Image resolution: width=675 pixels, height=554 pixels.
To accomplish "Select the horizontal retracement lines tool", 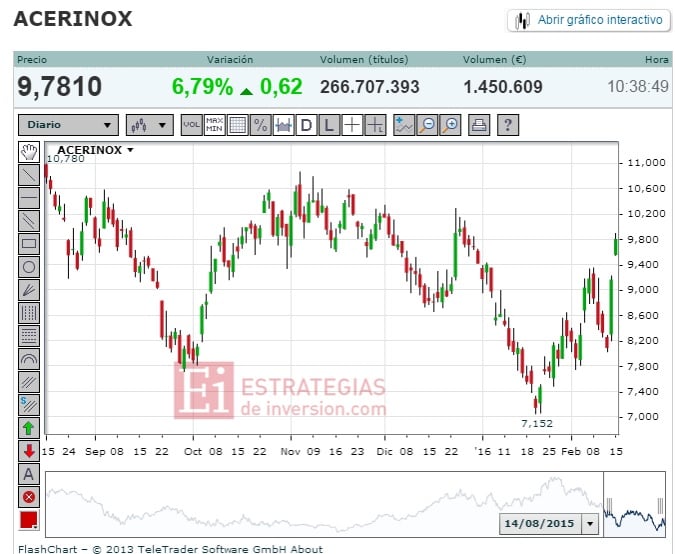I will [x=29, y=336].
